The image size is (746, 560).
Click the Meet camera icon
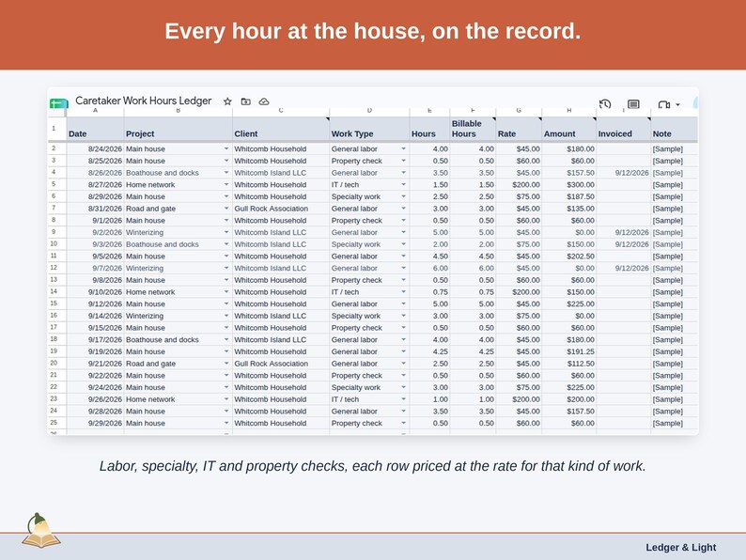663,104
